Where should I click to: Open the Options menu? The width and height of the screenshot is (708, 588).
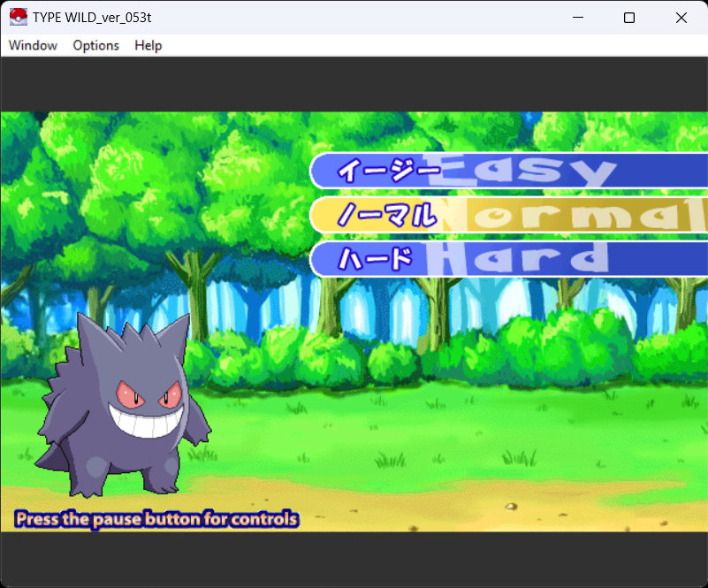95,45
